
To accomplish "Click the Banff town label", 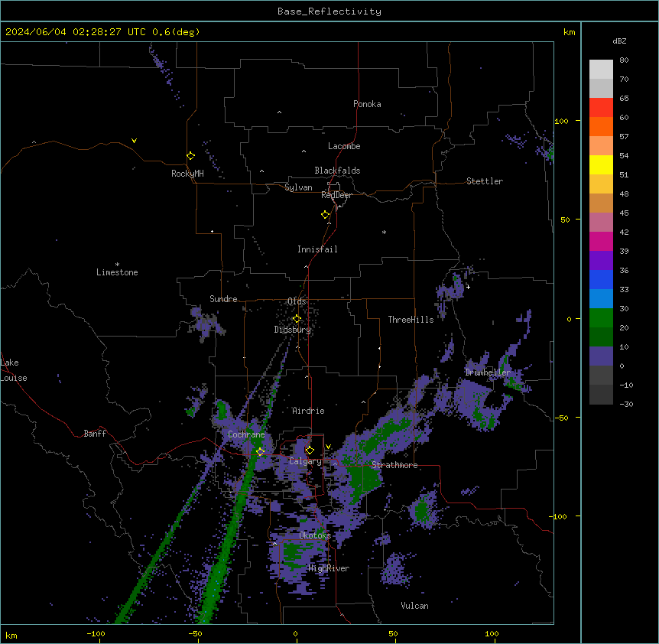I will 95,434.
